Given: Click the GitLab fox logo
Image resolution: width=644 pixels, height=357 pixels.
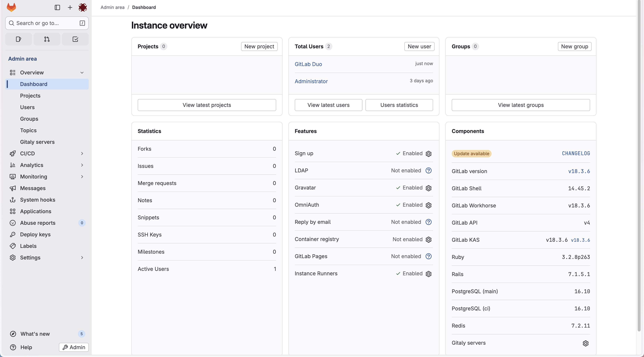Looking at the screenshot, I should point(12,7).
